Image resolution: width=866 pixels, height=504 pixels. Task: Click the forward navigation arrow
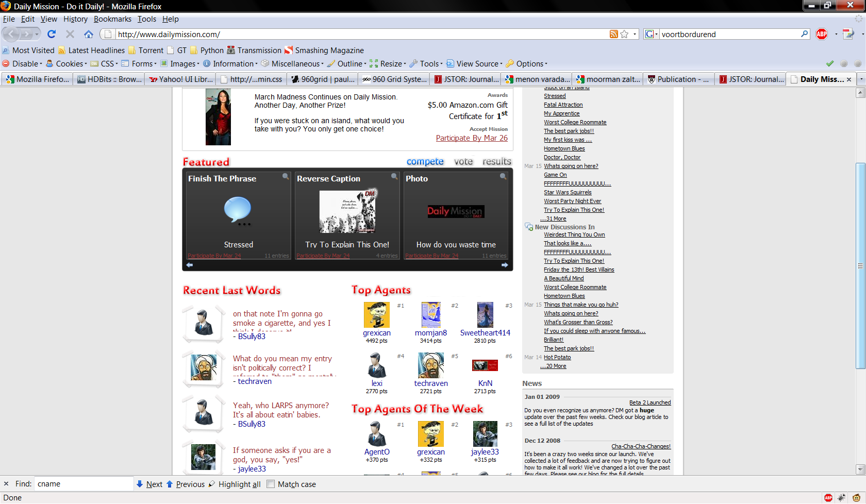[x=26, y=34]
